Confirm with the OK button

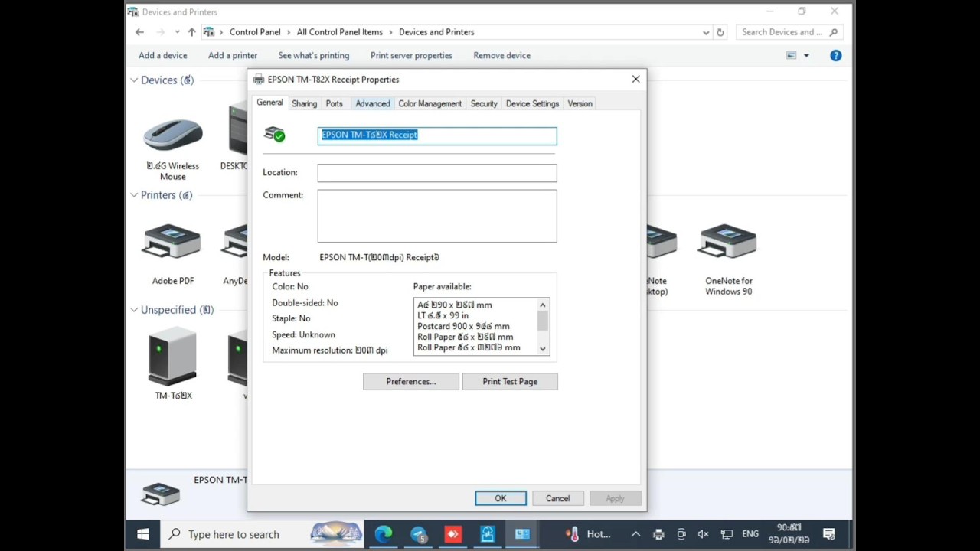[x=501, y=498]
